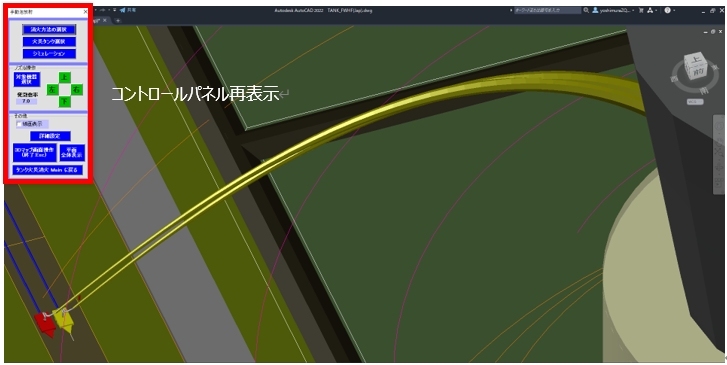Click the value field showing 7.0
727x365 pixels.
tap(26, 101)
